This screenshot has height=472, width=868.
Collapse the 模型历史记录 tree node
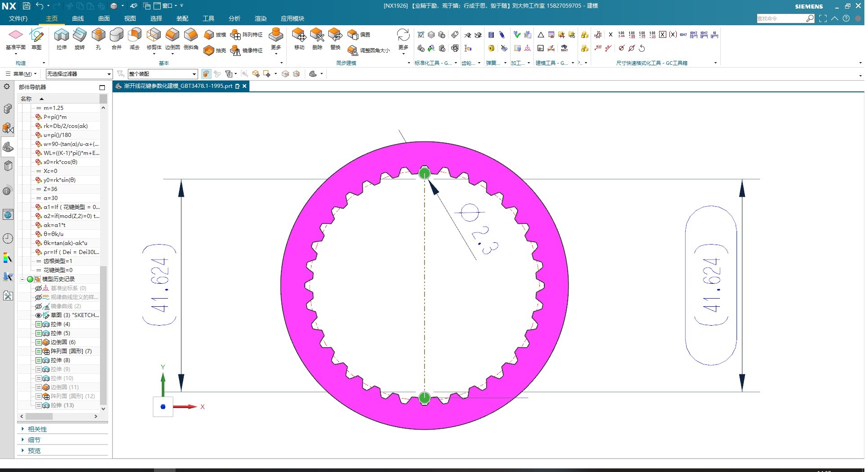point(22,279)
